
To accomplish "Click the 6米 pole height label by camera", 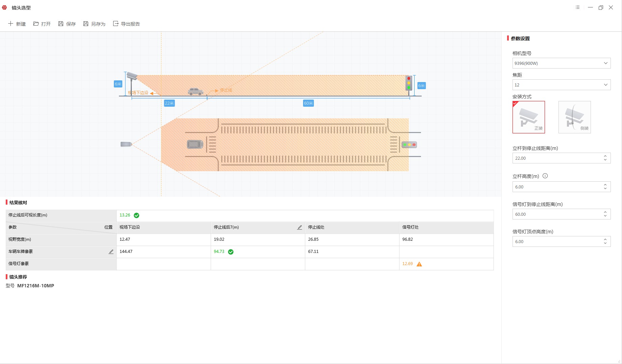I will [118, 84].
